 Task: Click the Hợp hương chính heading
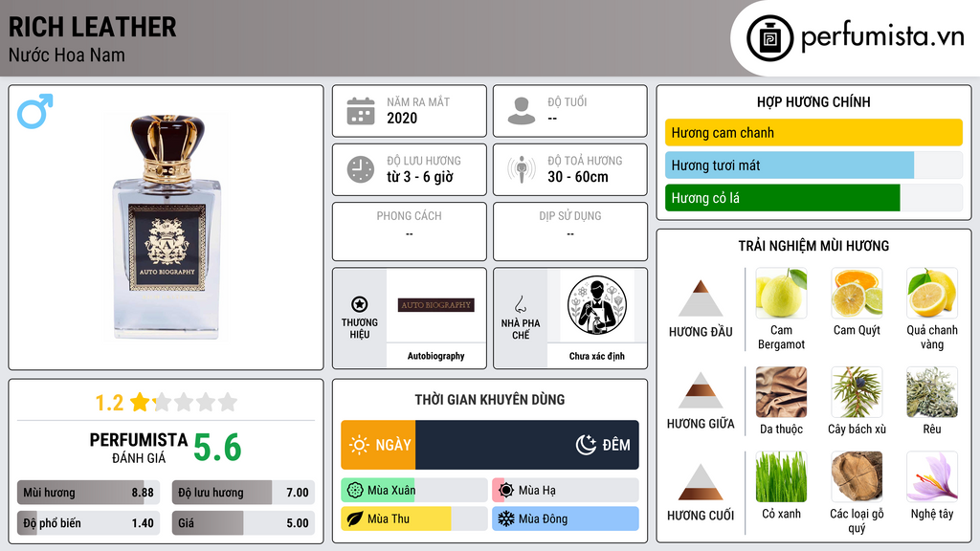813,101
